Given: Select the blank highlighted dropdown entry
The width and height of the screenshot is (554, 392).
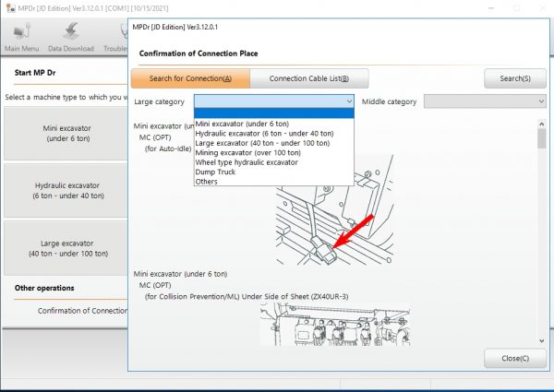Looking at the screenshot, I should (x=274, y=113).
